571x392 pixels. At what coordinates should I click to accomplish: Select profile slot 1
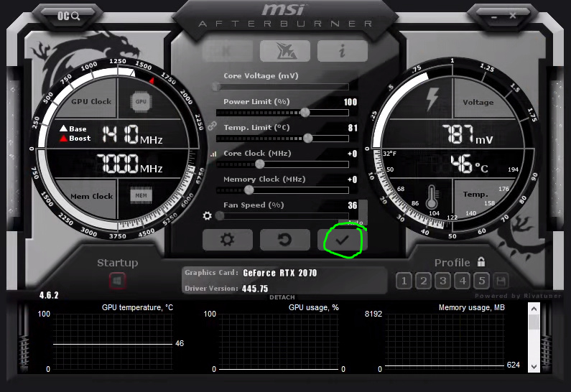404,281
